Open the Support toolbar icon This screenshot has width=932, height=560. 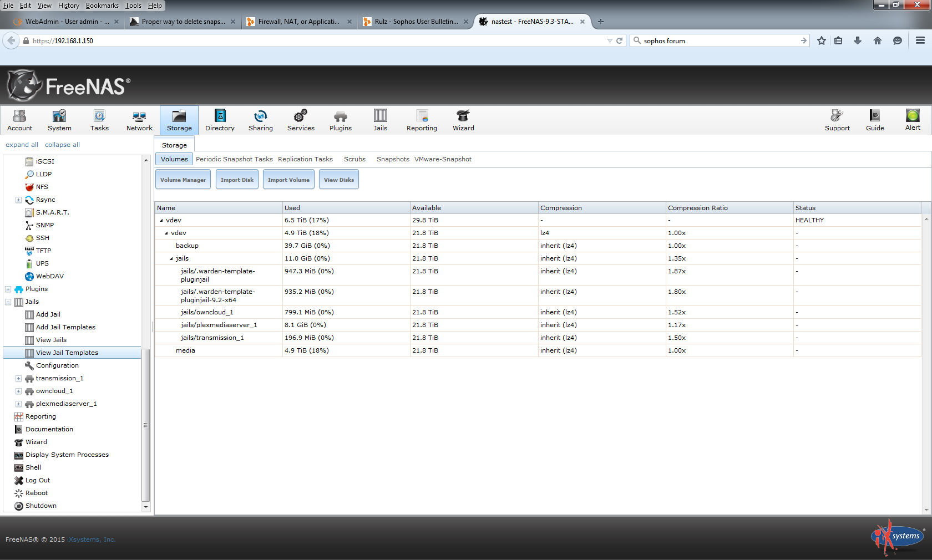pos(837,120)
